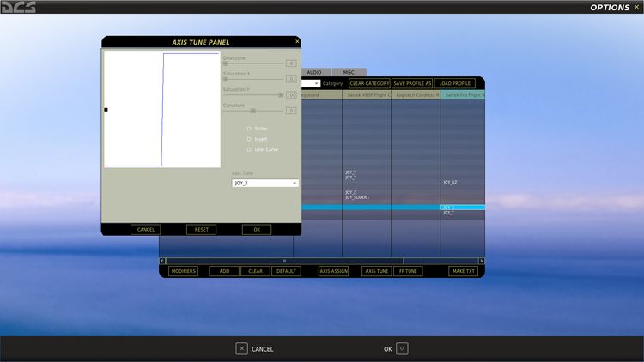644x362 pixels.
Task: Toggle the Invert checkbox
Action: tap(248, 139)
